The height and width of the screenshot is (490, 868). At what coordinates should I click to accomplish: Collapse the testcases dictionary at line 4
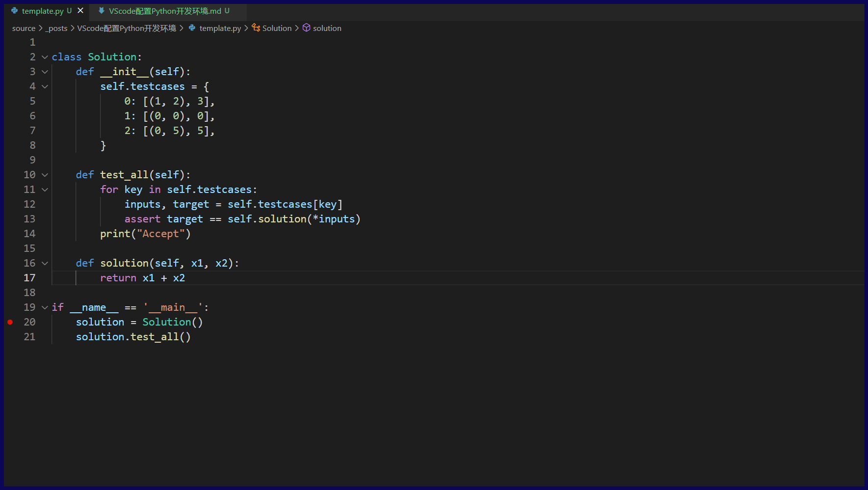pyautogui.click(x=45, y=86)
